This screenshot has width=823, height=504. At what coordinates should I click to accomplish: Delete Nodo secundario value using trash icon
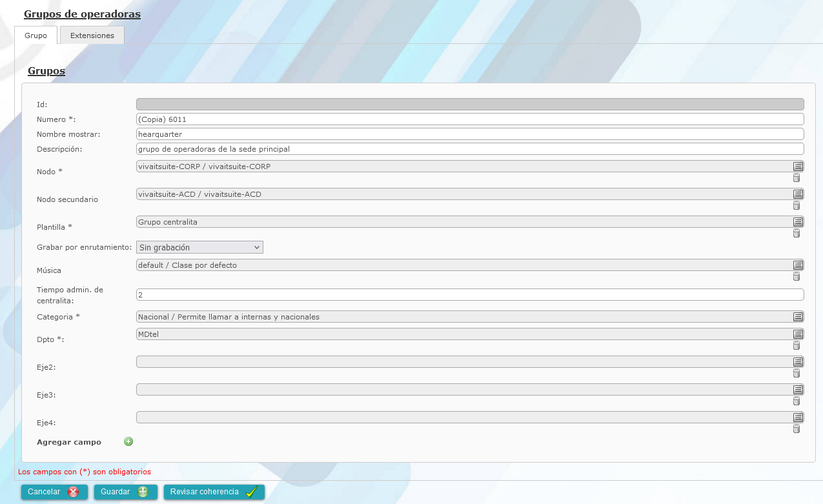(x=796, y=206)
